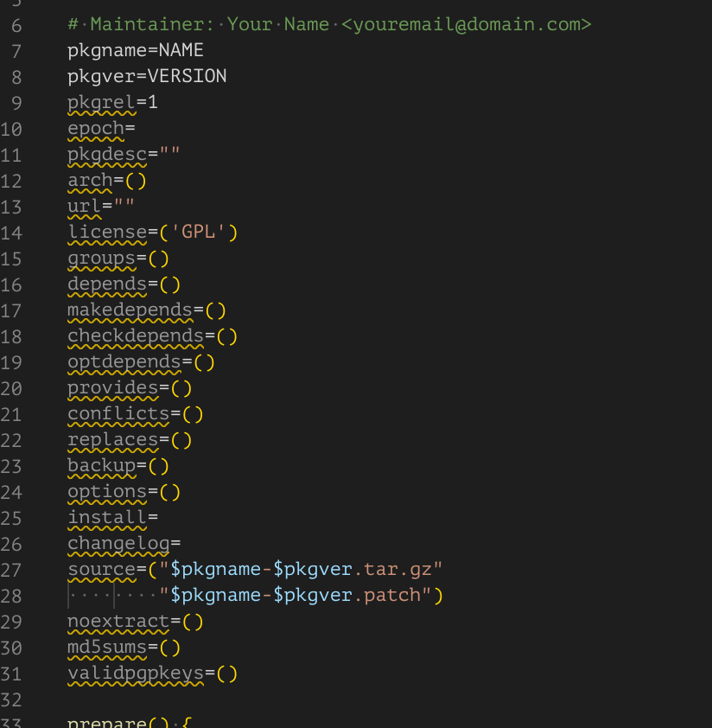
Task: Click the provides=() line
Action: tap(130, 388)
